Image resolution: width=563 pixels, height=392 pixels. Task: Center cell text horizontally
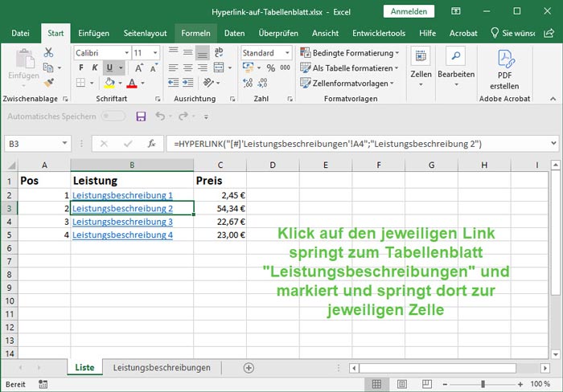coord(187,67)
